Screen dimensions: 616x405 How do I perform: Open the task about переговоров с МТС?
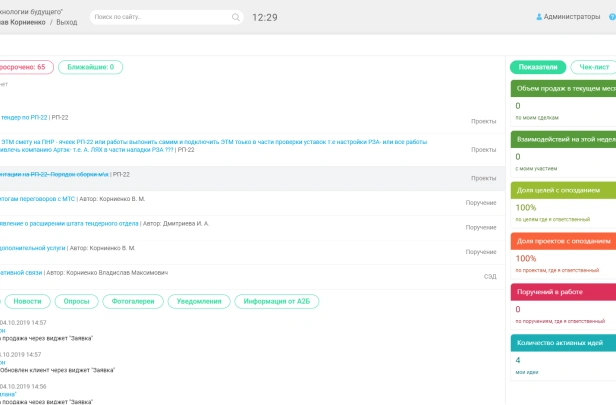(x=34, y=199)
